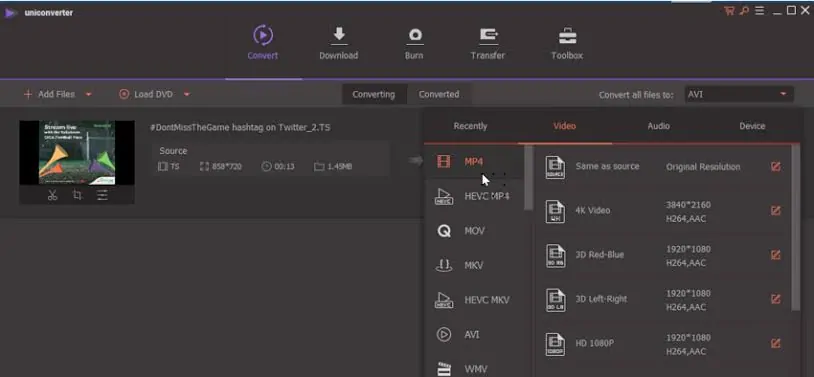Switch to the Converting tab
This screenshot has height=377, width=814.
pos(374,95)
